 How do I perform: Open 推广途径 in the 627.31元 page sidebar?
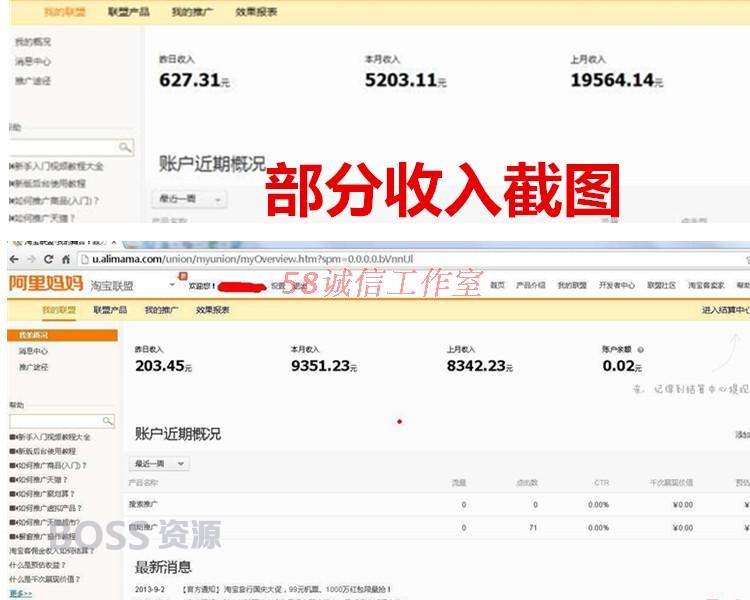(x=33, y=81)
